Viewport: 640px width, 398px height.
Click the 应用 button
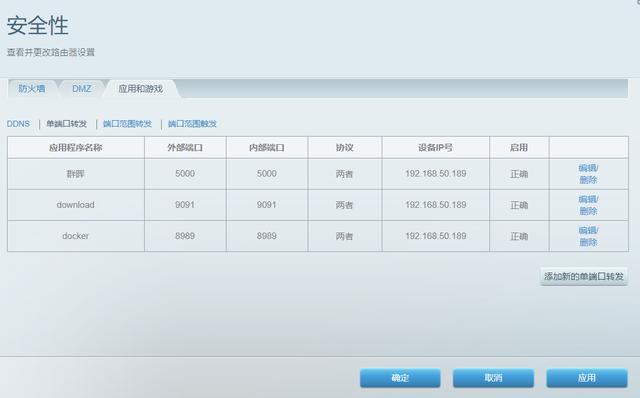click(587, 378)
